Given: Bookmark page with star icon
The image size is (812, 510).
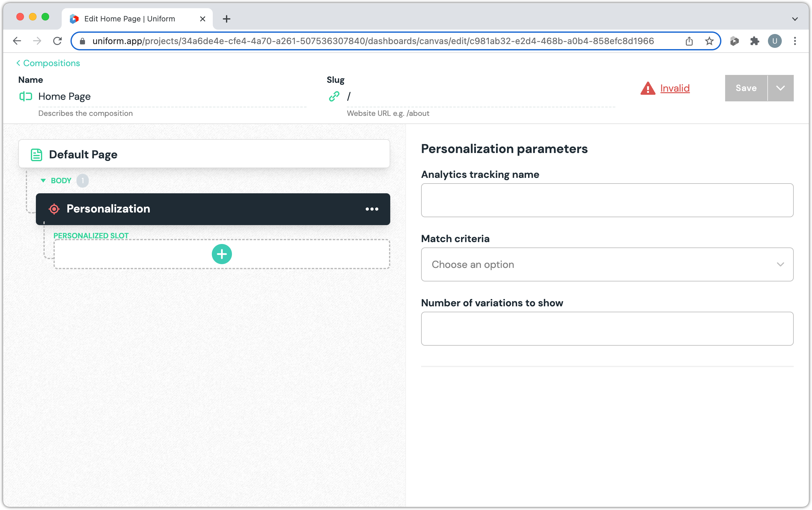Looking at the screenshot, I should click(709, 41).
